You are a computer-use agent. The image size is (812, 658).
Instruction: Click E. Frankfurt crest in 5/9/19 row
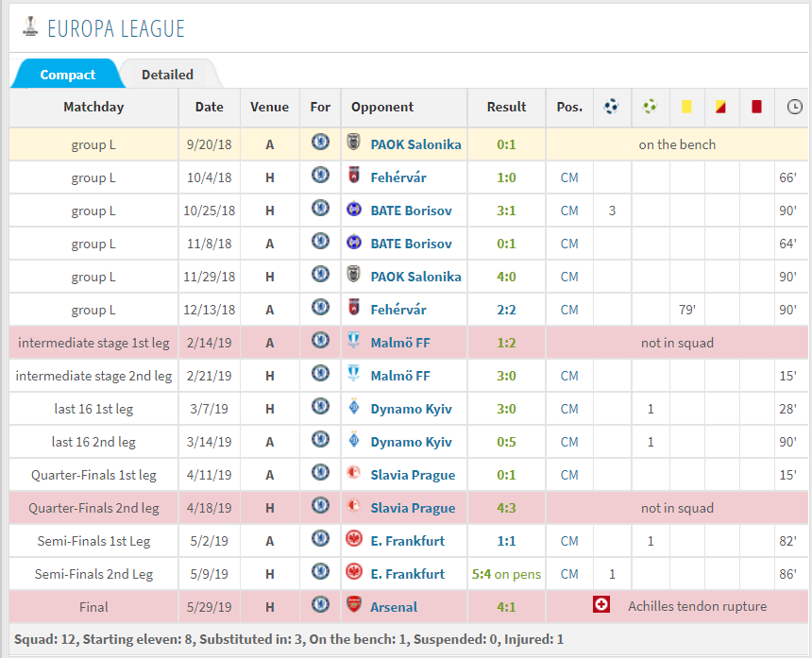coord(354,572)
